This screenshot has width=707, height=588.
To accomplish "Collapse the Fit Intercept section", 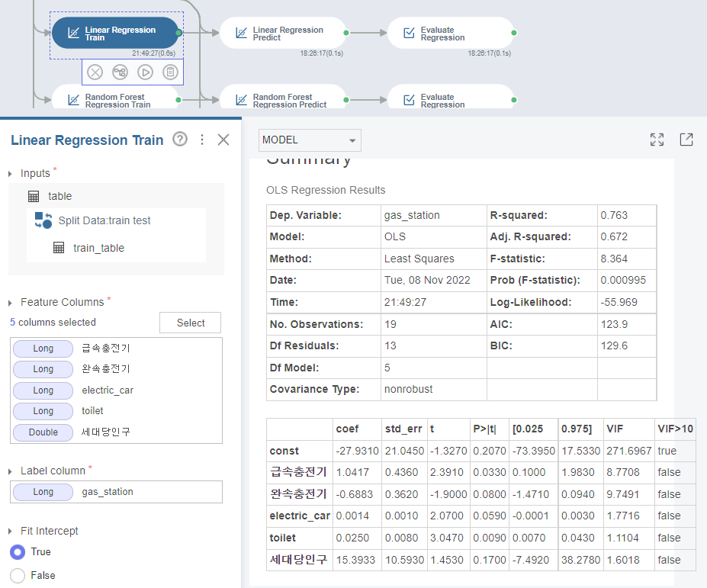I will point(10,532).
